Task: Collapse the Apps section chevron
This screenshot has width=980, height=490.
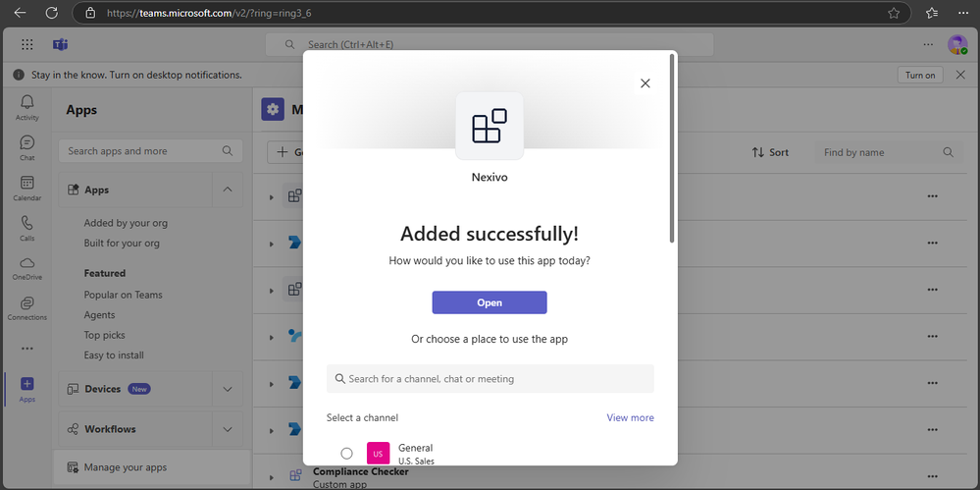Action: [x=228, y=190]
